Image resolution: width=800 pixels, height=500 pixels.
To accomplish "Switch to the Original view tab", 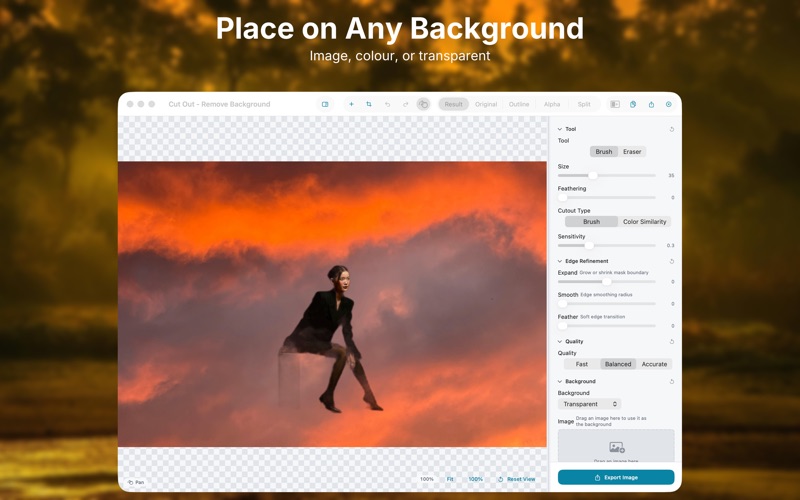I will (x=486, y=104).
